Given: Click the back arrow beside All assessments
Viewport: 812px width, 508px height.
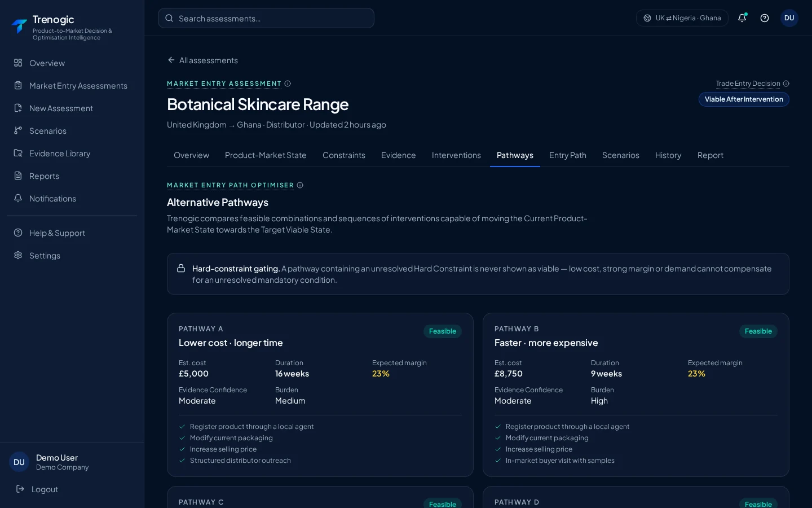Looking at the screenshot, I should coord(171,60).
